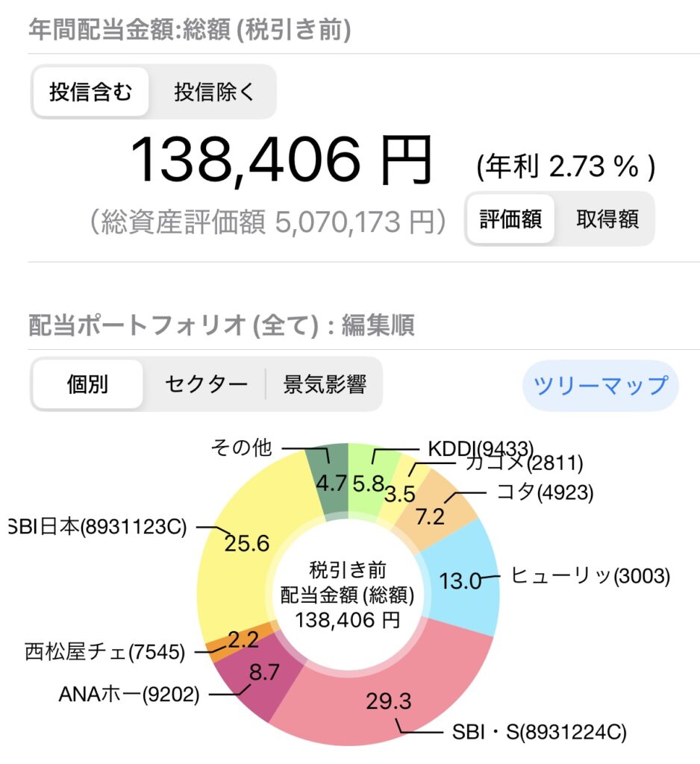The height and width of the screenshot is (764, 700).
Task: Click the SBI・S(8931224C) chart label
Action: [x=539, y=731]
